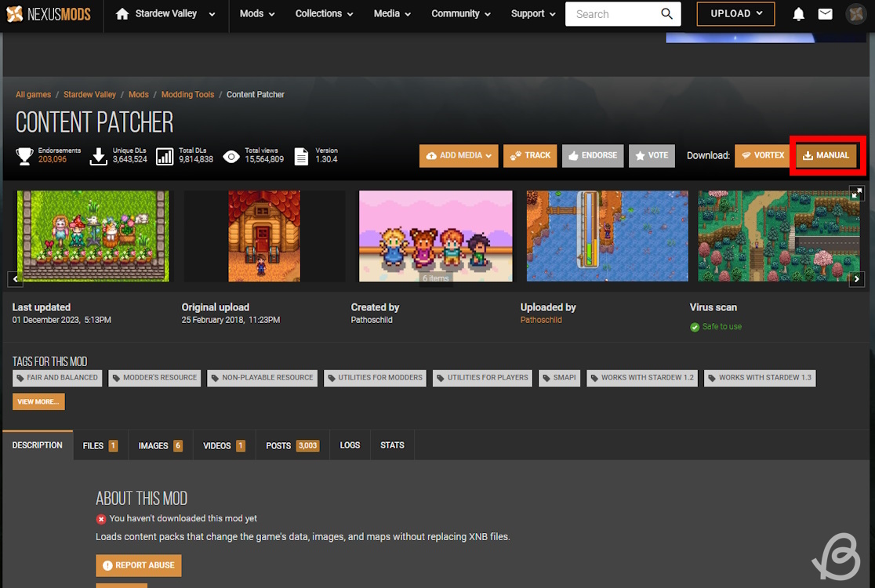875x588 pixels.
Task: Open the user profile avatar
Action: point(855,14)
